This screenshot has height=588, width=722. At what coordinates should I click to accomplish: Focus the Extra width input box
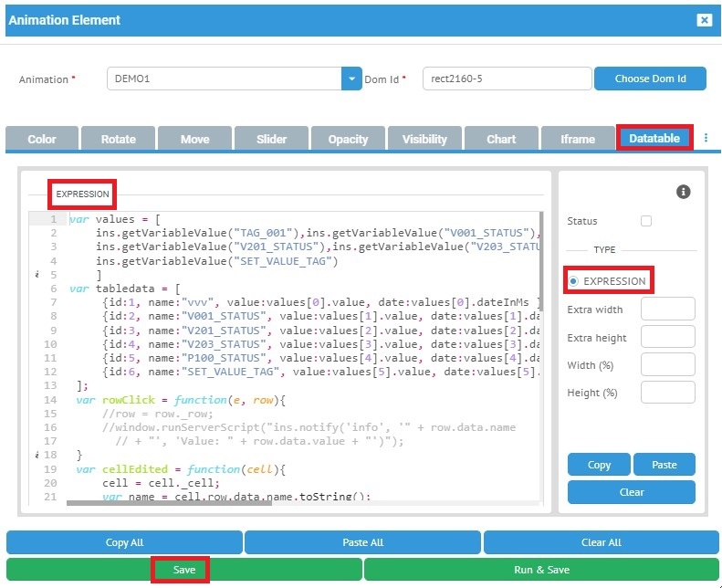(667, 310)
